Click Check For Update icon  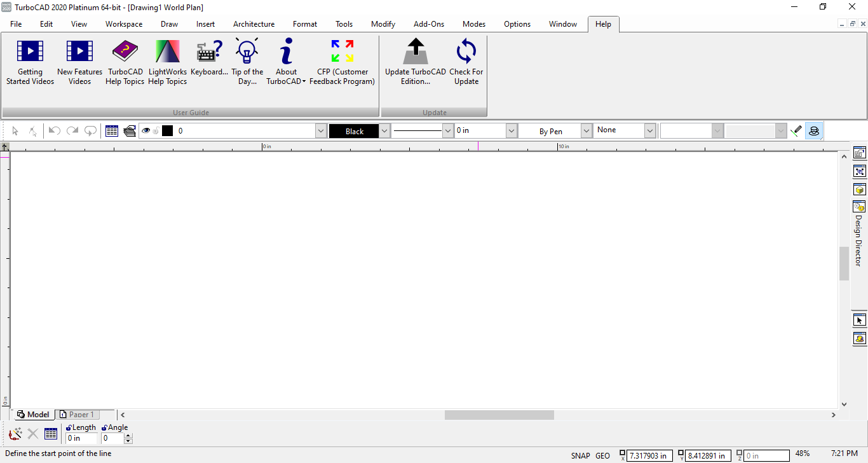pos(466,51)
